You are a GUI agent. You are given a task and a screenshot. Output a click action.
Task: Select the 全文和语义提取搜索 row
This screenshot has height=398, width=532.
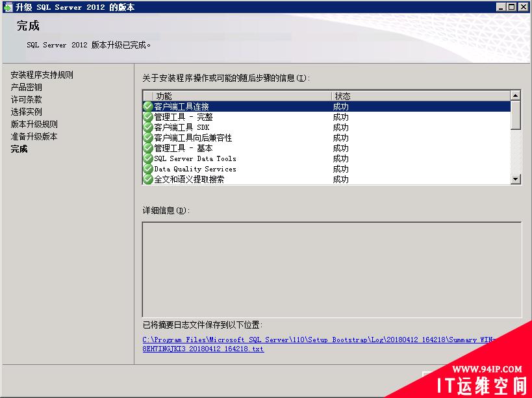point(326,179)
